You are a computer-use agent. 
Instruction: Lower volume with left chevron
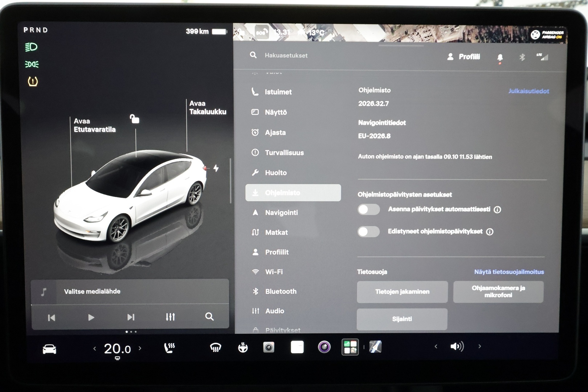coord(436,347)
